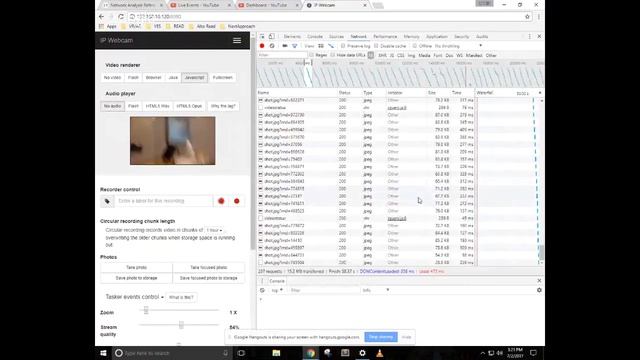640x360 pixels.
Task: Open the Application DevTools tab
Action: coord(437,36)
